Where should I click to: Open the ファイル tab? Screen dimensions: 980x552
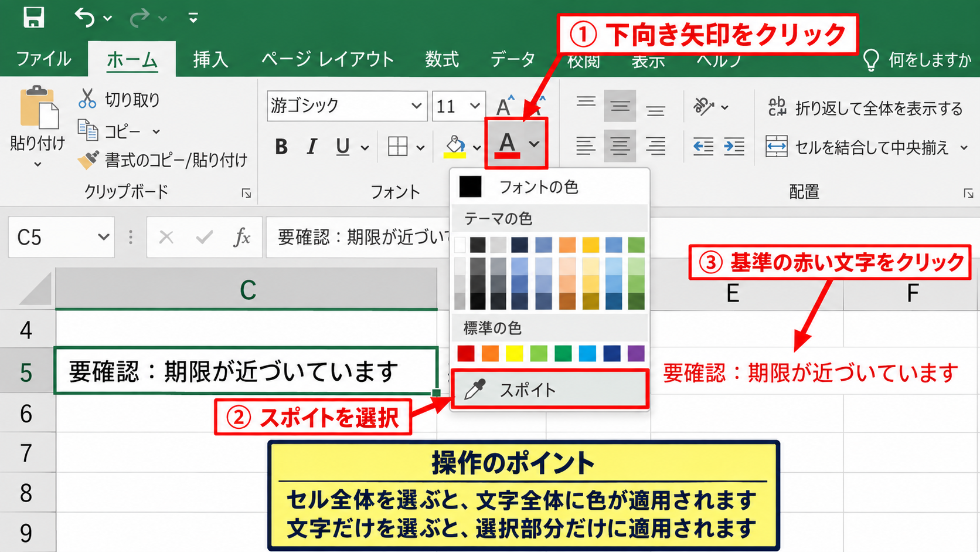point(44,59)
